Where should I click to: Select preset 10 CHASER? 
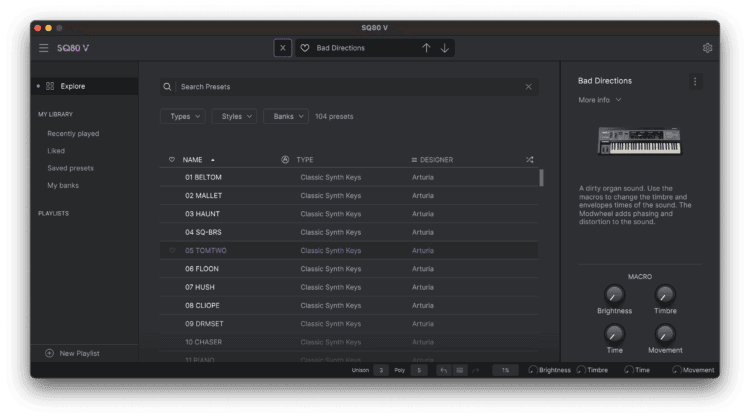click(x=349, y=342)
